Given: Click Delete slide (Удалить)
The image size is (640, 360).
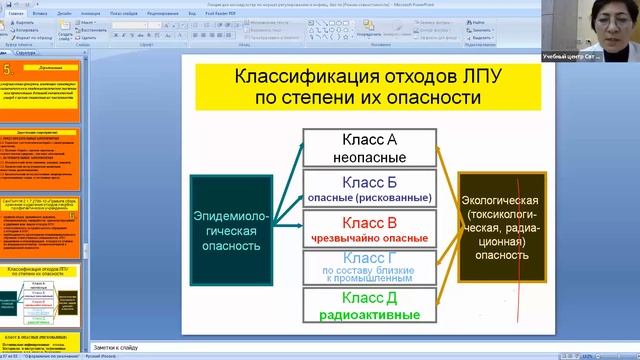Looking at the screenshot, I should (86, 38).
